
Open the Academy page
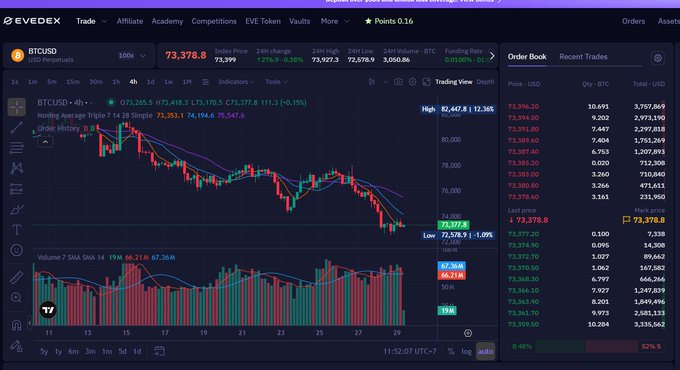[x=167, y=21]
